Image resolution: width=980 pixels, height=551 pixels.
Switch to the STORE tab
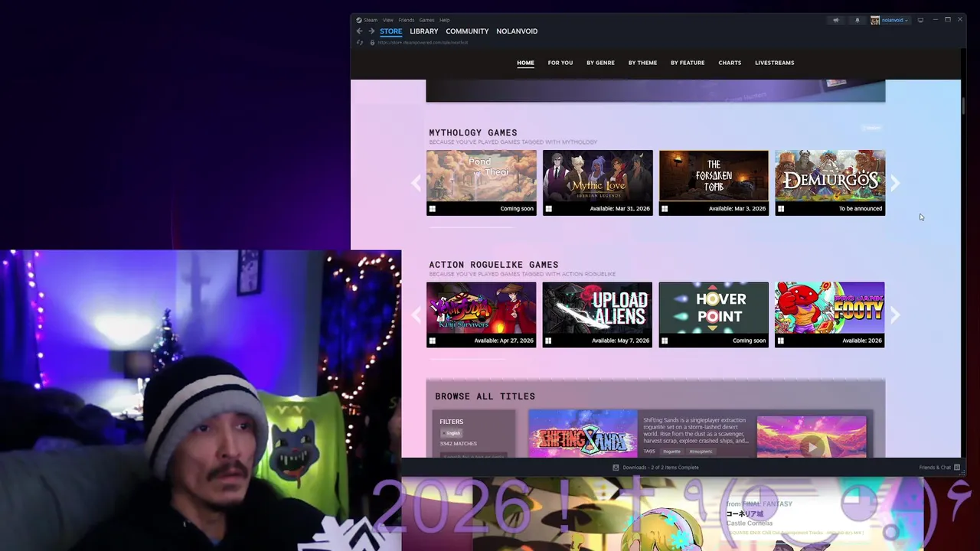[x=390, y=31]
